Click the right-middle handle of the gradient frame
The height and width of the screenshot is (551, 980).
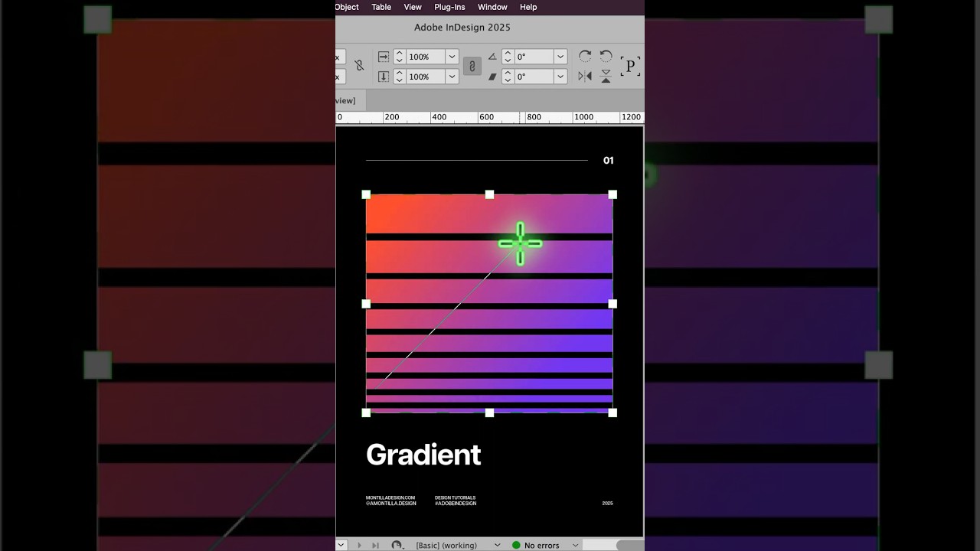pyautogui.click(x=612, y=304)
